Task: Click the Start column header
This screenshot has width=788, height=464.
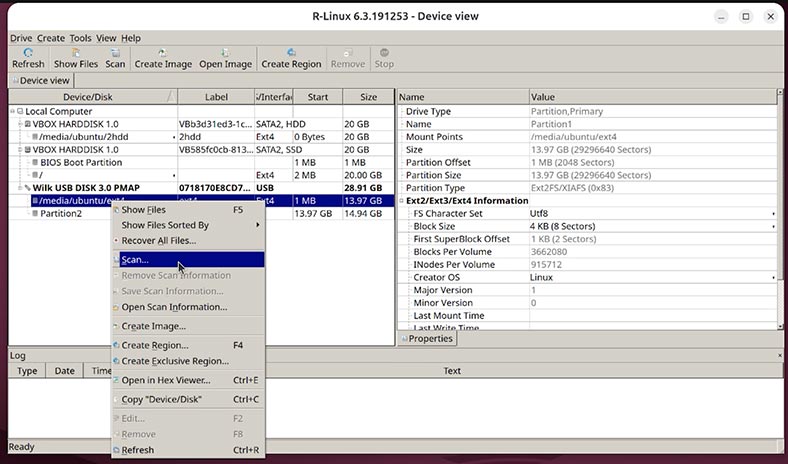Action: (x=318, y=97)
